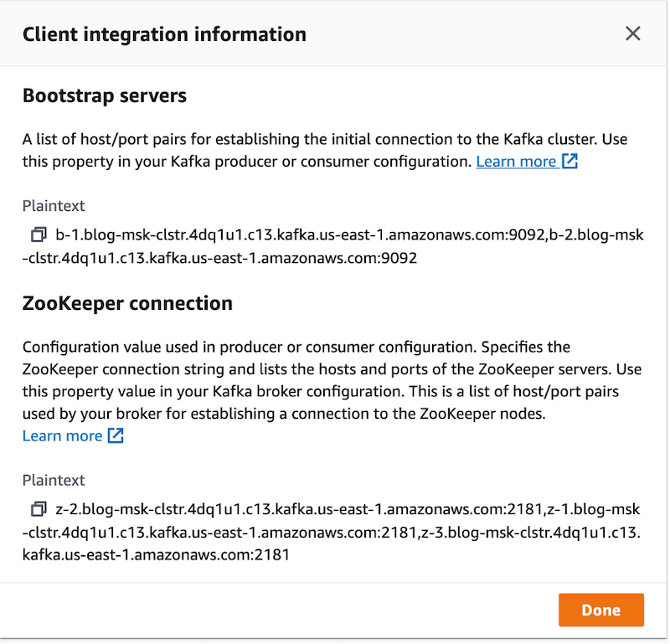
Task: Close the Client integration information dialog
Action: (633, 34)
